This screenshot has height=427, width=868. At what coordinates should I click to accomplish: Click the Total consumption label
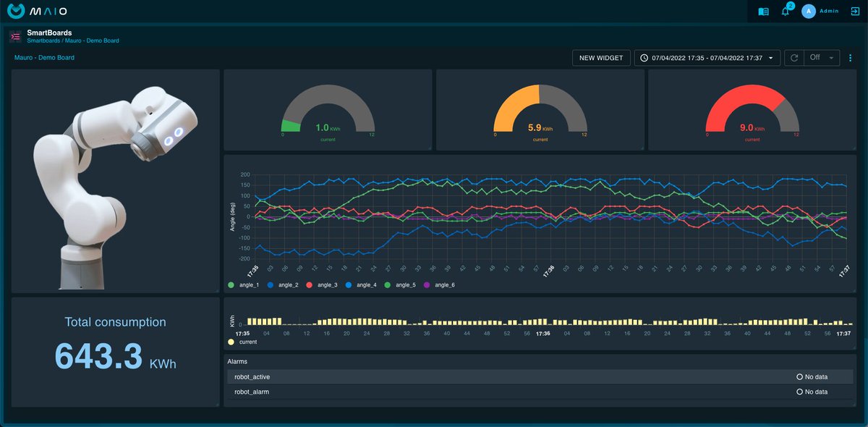(115, 322)
